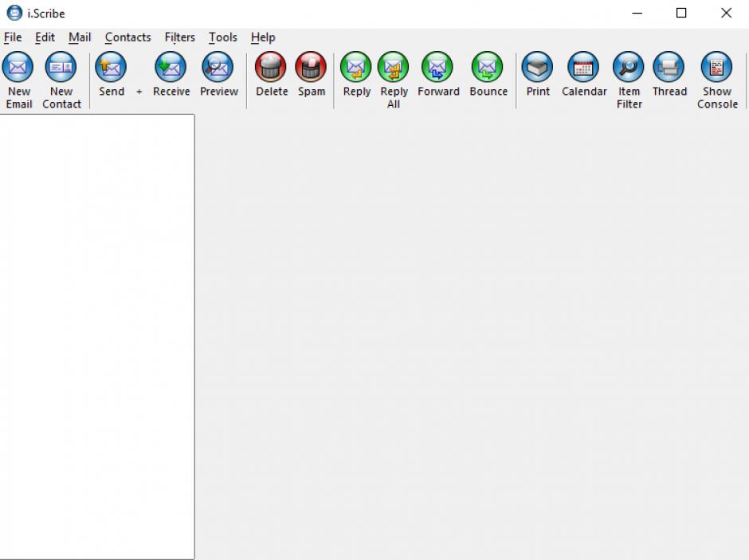
Task: Toggle Show Console
Action: [716, 69]
